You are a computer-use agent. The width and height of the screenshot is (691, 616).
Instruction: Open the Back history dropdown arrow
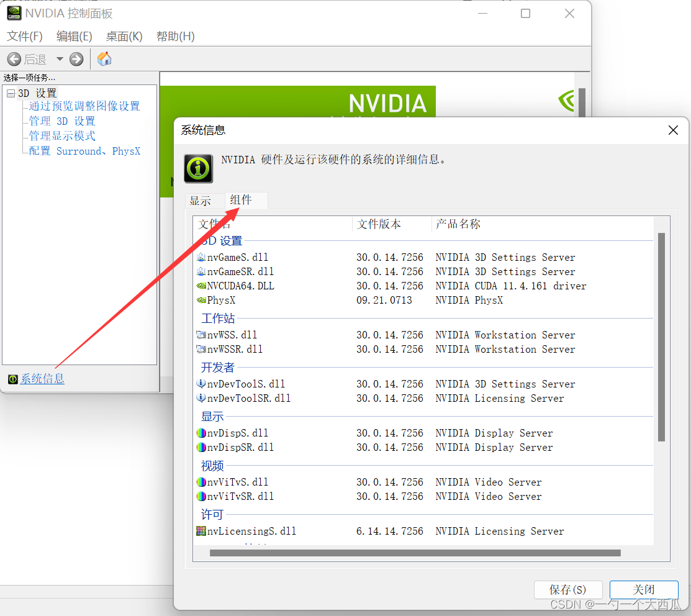point(60,59)
